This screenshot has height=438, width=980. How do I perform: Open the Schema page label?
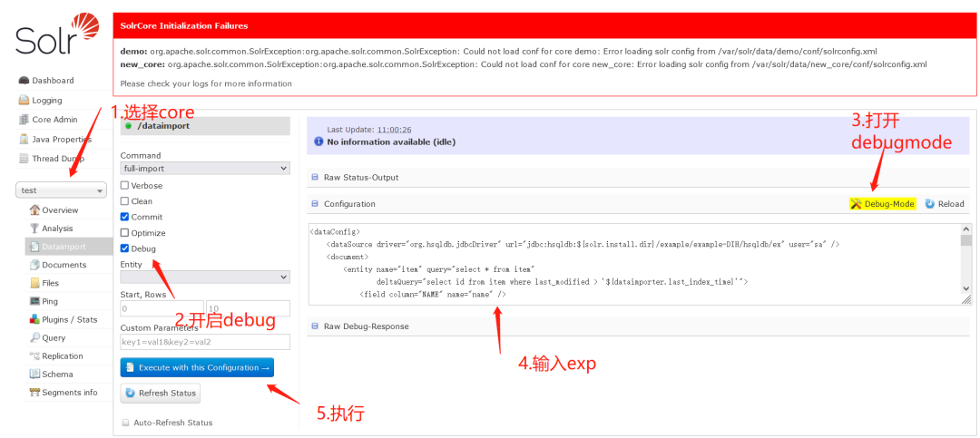click(57, 375)
